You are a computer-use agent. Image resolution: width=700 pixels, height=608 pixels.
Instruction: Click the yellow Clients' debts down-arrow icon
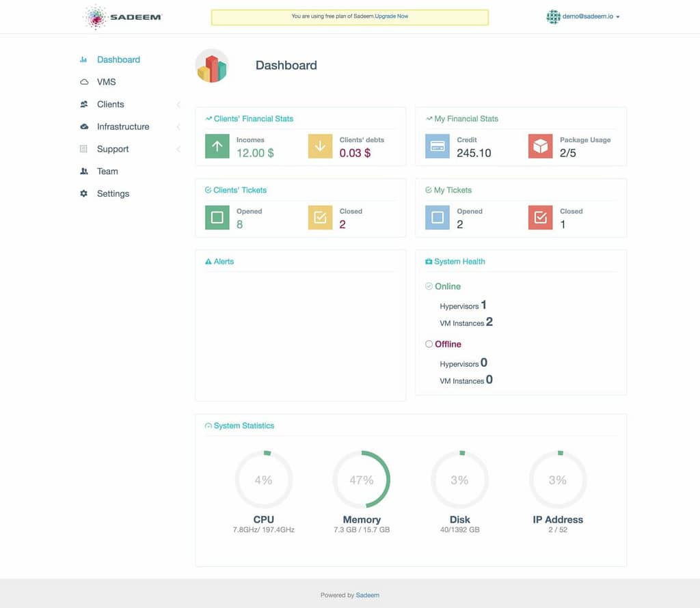pyautogui.click(x=320, y=146)
